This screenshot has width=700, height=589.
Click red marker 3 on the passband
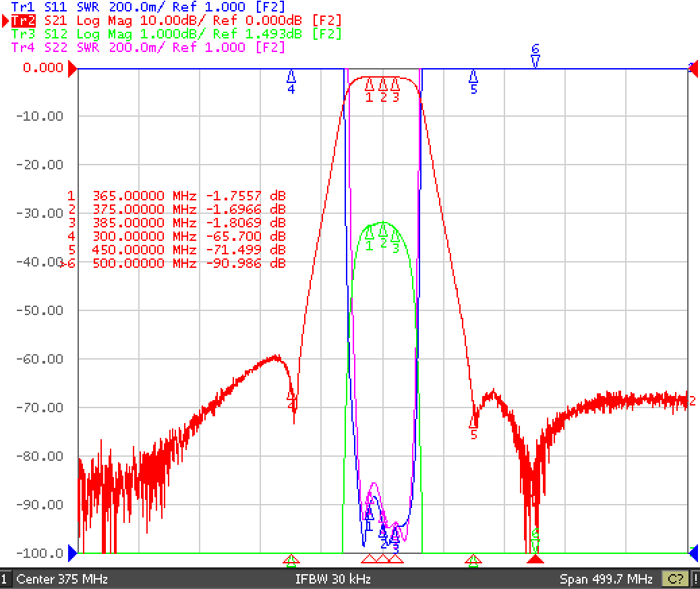(396, 90)
